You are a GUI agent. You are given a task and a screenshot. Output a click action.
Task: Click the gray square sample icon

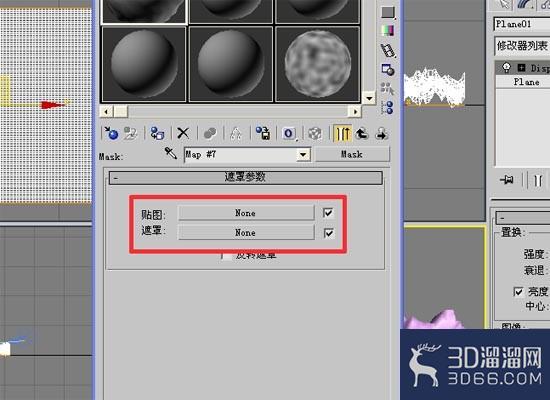point(388,12)
